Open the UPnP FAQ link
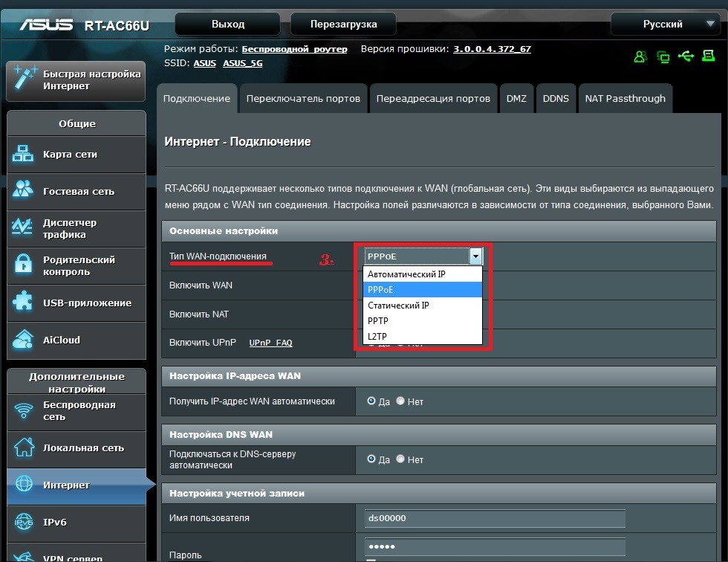The height and width of the screenshot is (562, 728). pos(270,343)
